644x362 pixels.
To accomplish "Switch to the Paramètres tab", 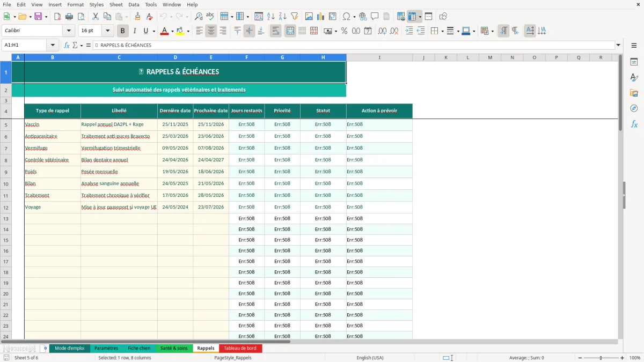I will pos(106,348).
